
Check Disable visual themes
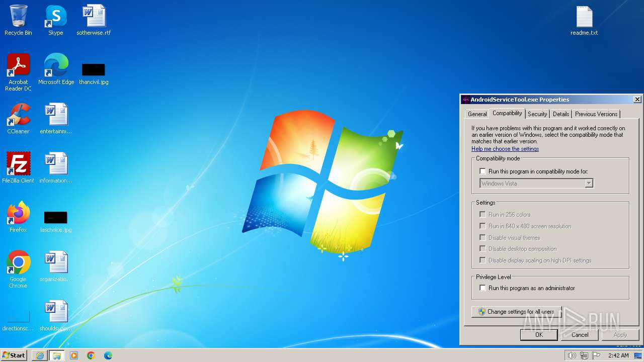click(x=483, y=238)
